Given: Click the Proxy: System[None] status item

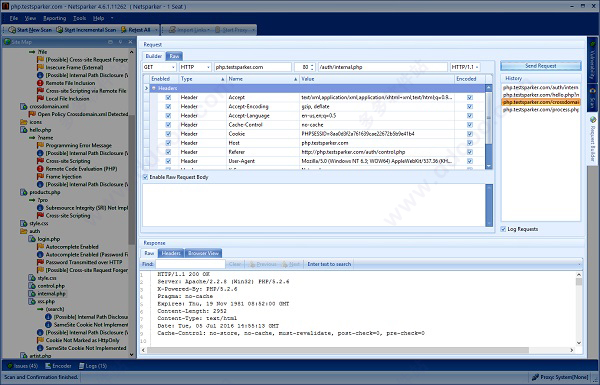Looking at the screenshot, I should tap(560, 377).
